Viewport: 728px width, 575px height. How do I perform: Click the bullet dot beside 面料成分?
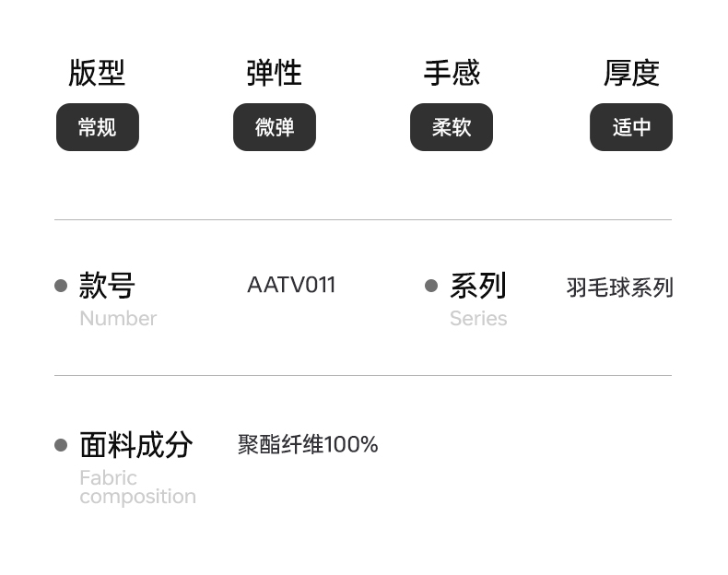[61, 445]
